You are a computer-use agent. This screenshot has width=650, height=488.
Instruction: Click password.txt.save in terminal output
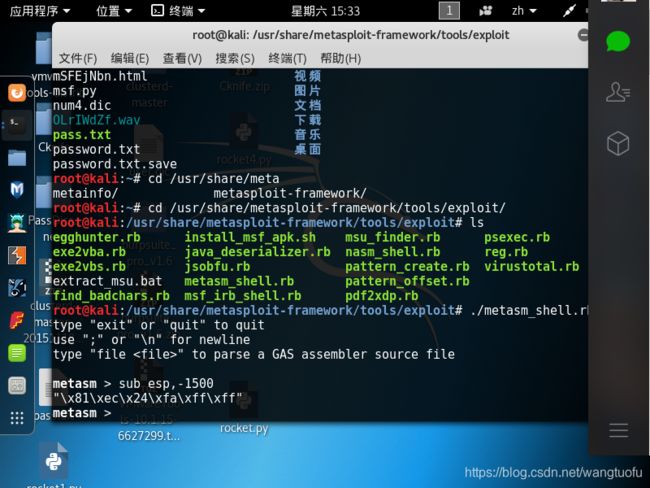click(x=115, y=164)
